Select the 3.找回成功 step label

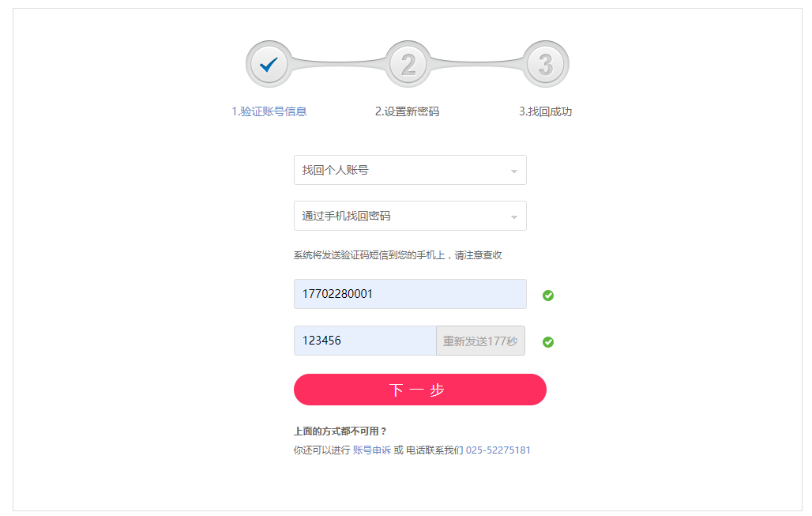tap(545, 111)
